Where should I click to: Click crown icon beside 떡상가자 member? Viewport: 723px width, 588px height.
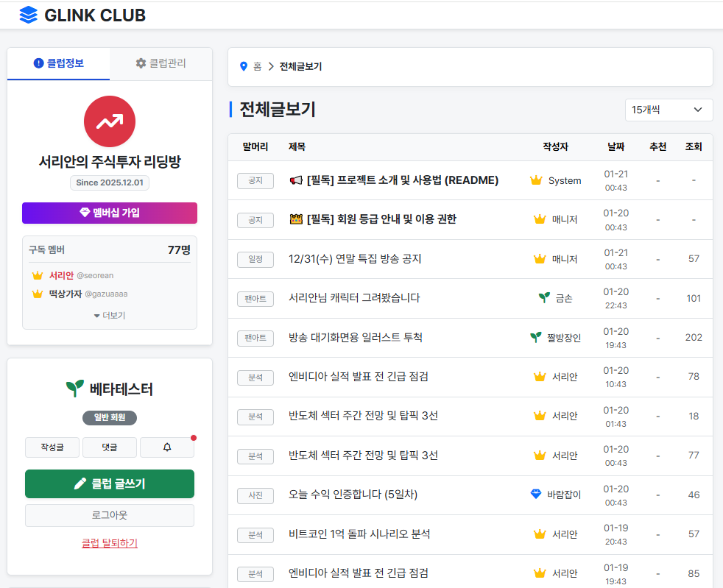[x=38, y=294]
